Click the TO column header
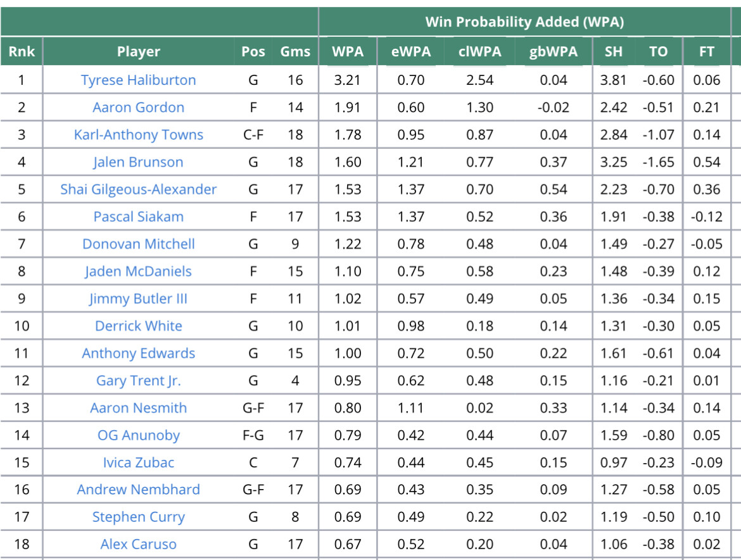 pyautogui.click(x=658, y=52)
